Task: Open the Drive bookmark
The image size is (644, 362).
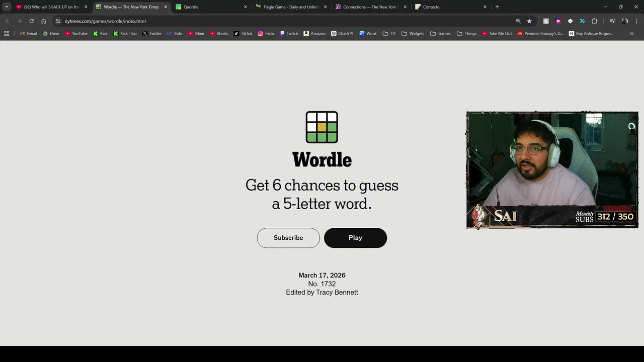Action: [51, 34]
